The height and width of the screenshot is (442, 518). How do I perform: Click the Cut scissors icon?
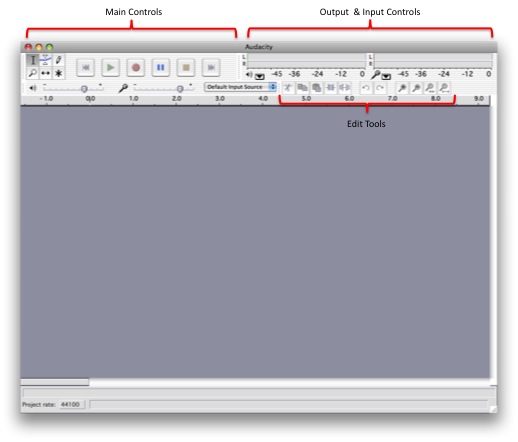tap(288, 88)
